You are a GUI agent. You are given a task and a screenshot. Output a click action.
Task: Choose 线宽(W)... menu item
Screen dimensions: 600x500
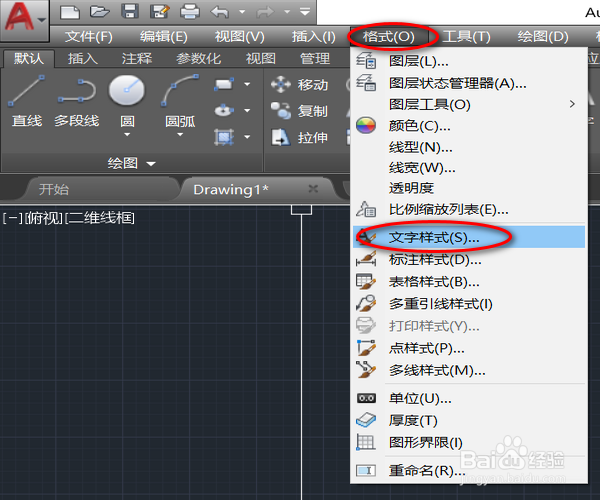click(469, 168)
